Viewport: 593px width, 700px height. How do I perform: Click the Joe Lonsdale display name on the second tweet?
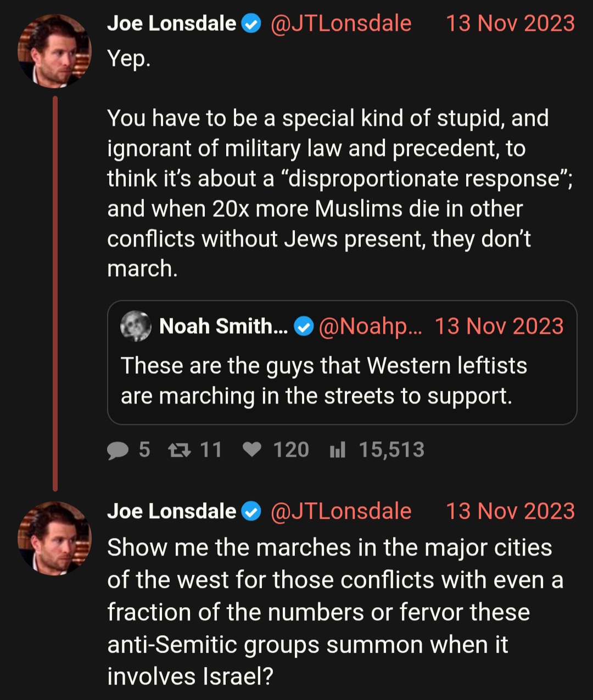[x=171, y=511]
